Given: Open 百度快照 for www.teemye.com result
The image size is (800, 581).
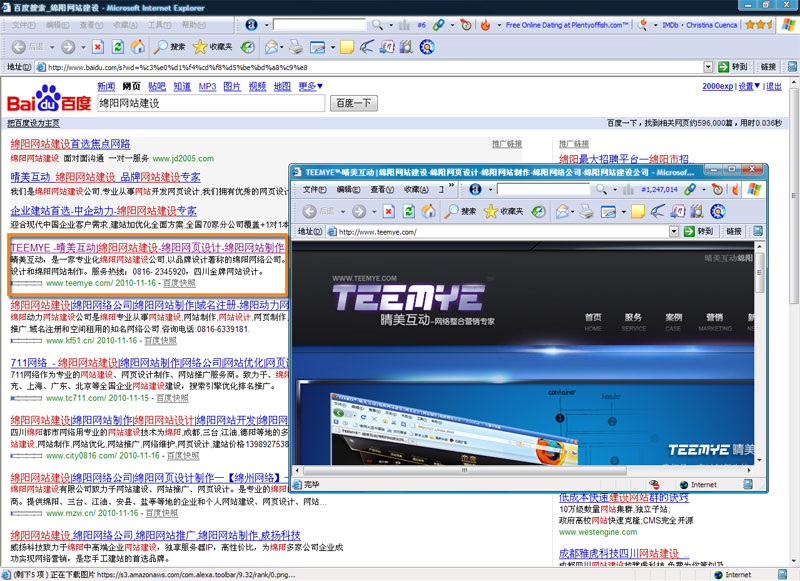Looking at the screenshot, I should (x=179, y=283).
